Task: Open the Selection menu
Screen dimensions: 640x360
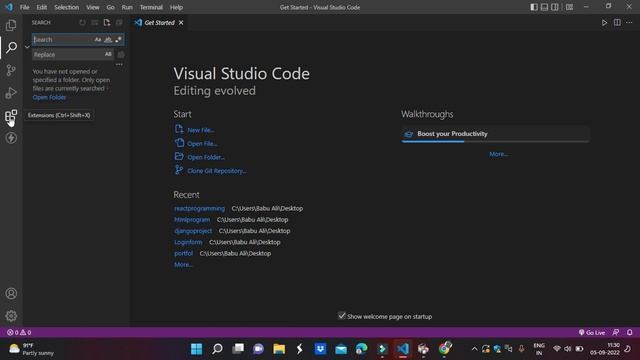Action: 67,7
